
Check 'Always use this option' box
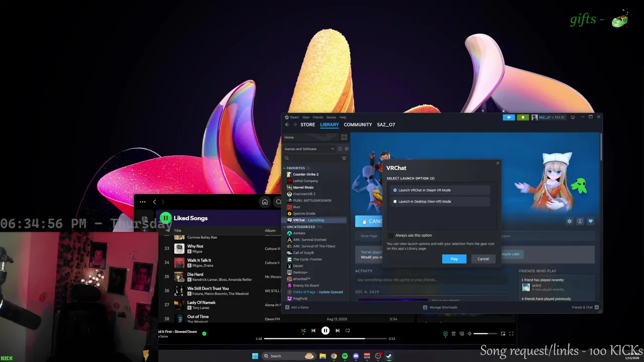pos(391,235)
